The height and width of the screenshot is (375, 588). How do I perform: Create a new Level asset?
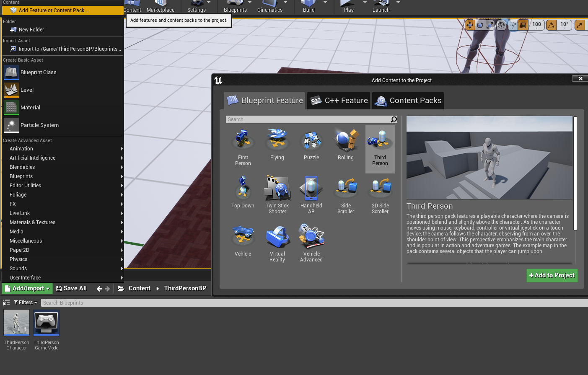pyautogui.click(x=63, y=90)
